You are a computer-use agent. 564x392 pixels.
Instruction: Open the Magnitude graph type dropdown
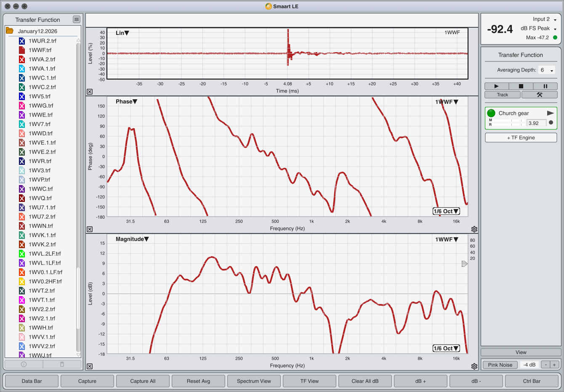pyautogui.click(x=130, y=239)
